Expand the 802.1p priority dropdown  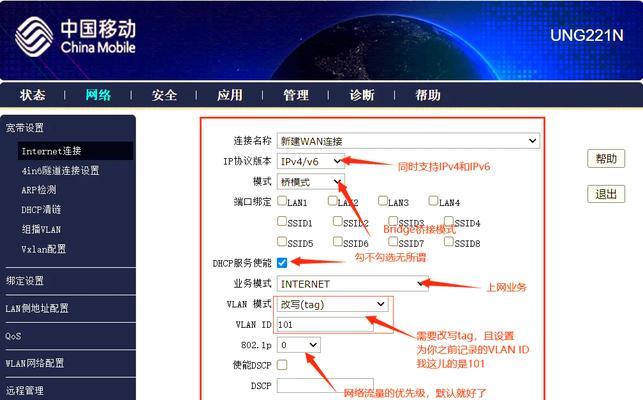(299, 345)
